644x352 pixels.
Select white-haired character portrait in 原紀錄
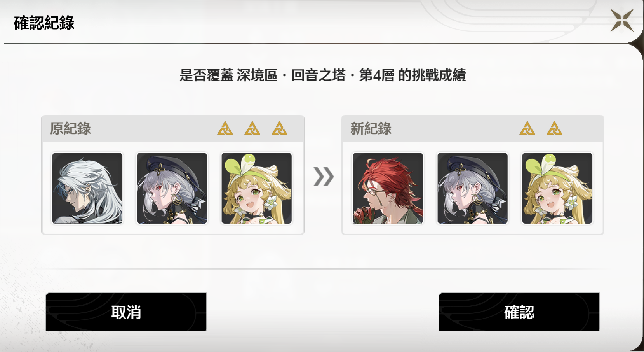pos(87,188)
